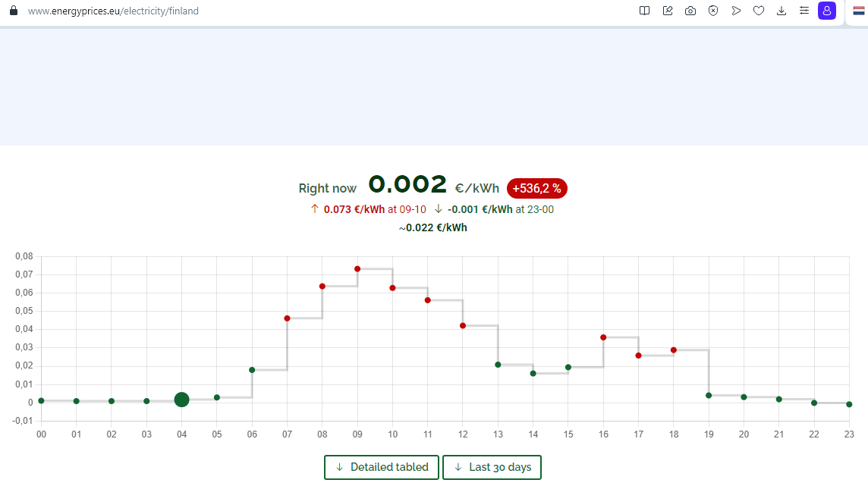Open the purple profile account icon
868x486 pixels.
pos(826,11)
